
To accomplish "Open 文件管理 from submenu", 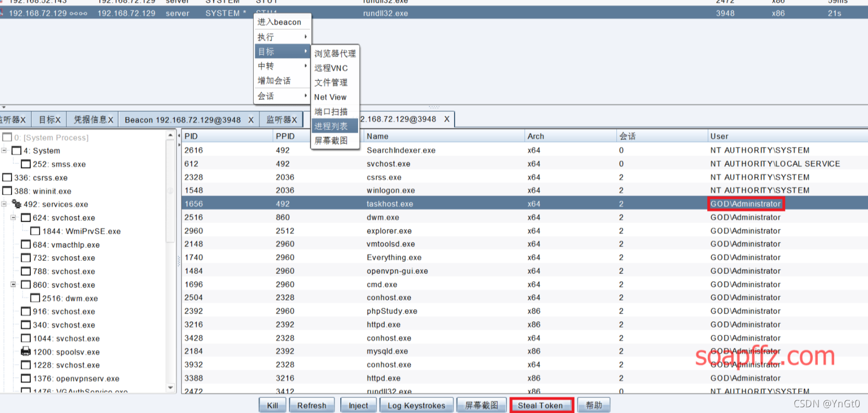I will pyautogui.click(x=335, y=83).
